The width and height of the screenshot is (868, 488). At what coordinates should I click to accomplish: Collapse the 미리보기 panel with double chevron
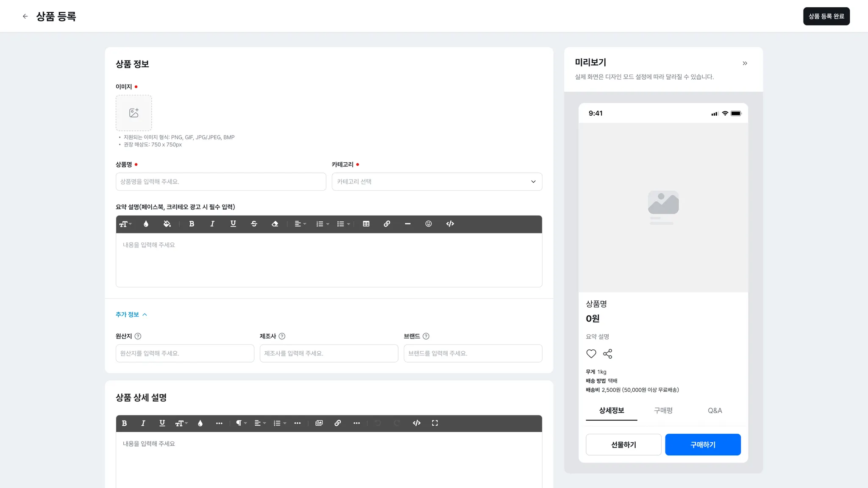pyautogui.click(x=745, y=63)
